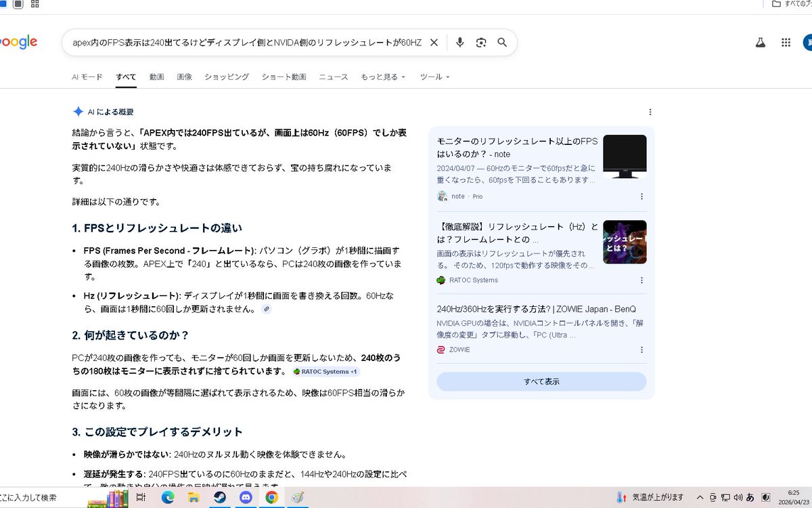Image resolution: width=812 pixels, height=508 pixels.
Task: Switch to the 画像 tab
Action: 185,77
